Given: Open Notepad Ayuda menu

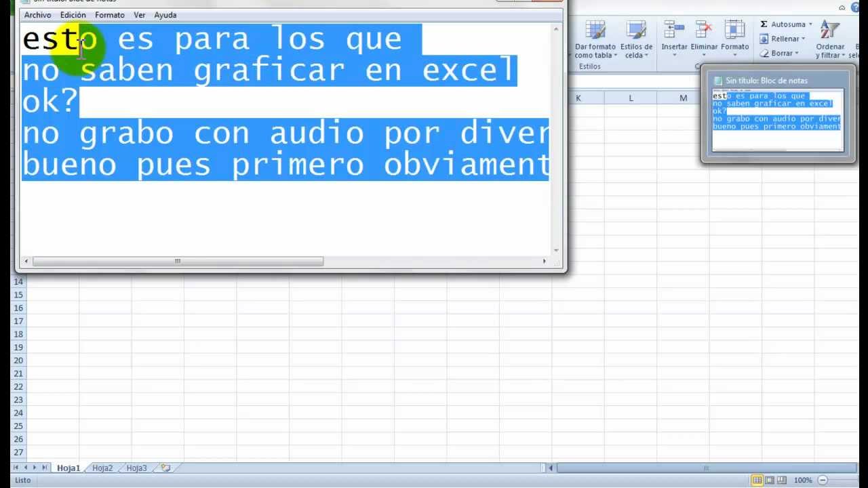Looking at the screenshot, I should (165, 15).
